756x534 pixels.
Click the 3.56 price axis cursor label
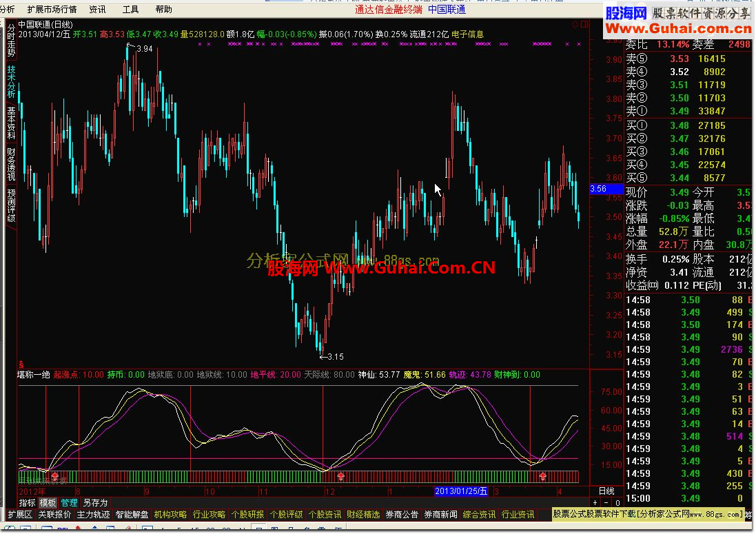[606, 188]
